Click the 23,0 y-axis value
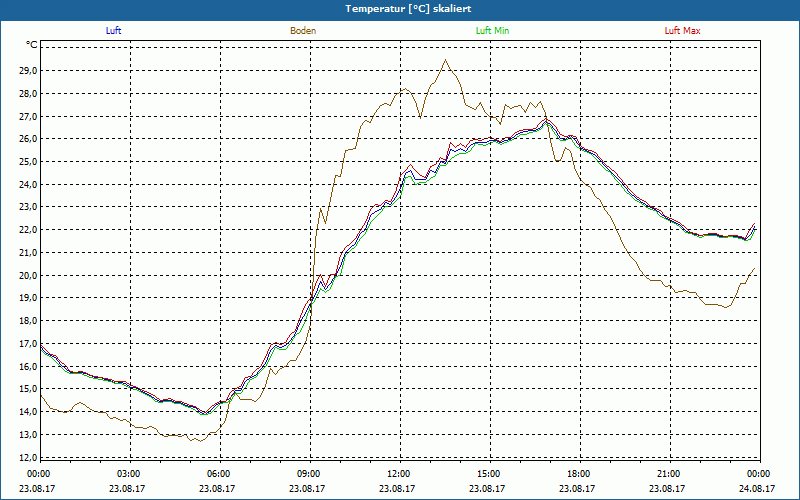This screenshot has width=800, height=500. [29, 207]
